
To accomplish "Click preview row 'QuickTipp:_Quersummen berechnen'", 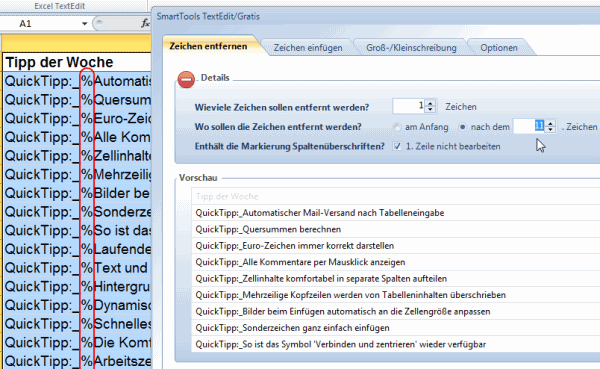I will coord(396,229).
